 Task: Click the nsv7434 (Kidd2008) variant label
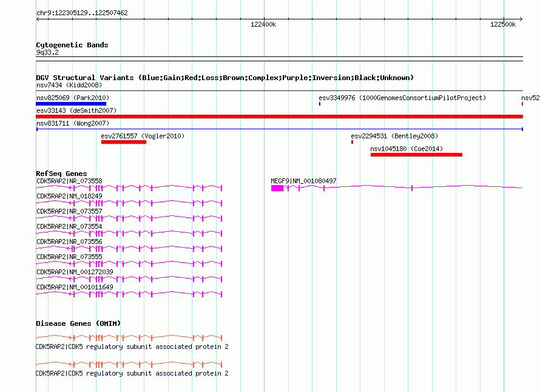[69, 85]
